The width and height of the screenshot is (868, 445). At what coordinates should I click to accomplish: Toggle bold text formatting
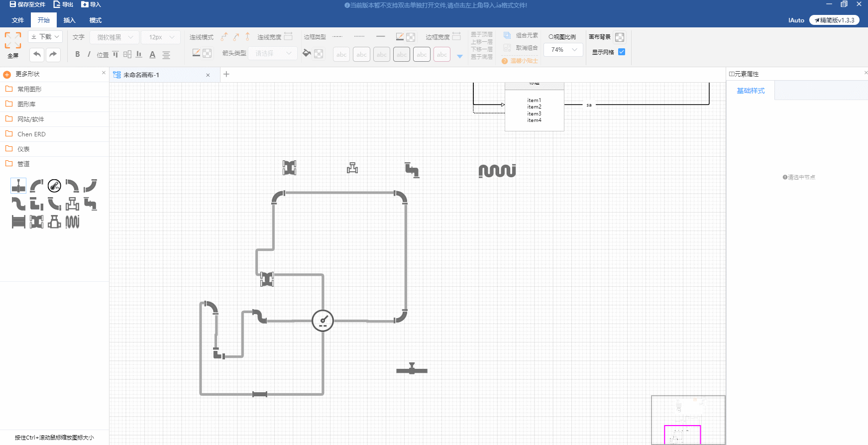tap(77, 54)
